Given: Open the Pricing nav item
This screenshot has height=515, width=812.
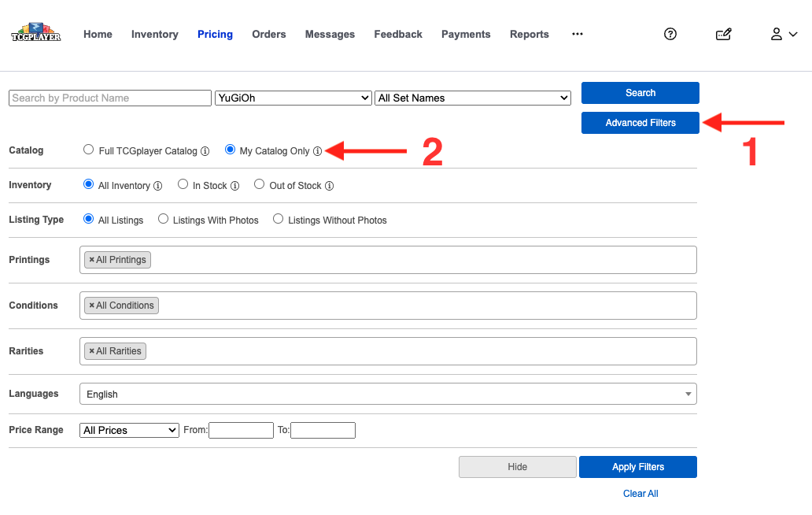Looking at the screenshot, I should 215,34.
